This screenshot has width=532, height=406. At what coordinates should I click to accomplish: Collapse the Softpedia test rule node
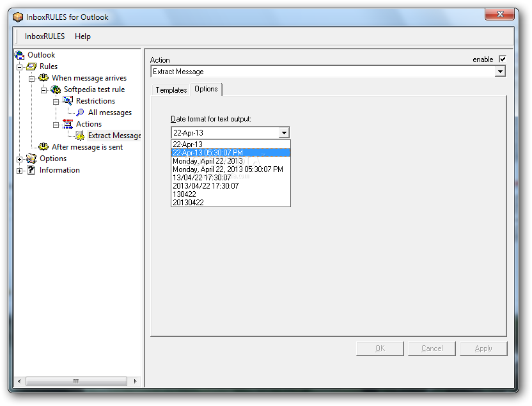pyautogui.click(x=43, y=90)
